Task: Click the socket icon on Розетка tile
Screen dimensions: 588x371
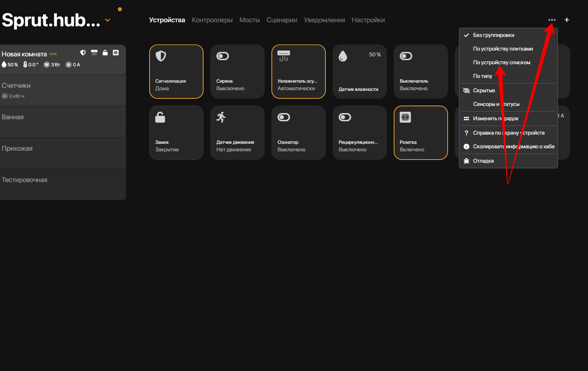Action: 405,117
